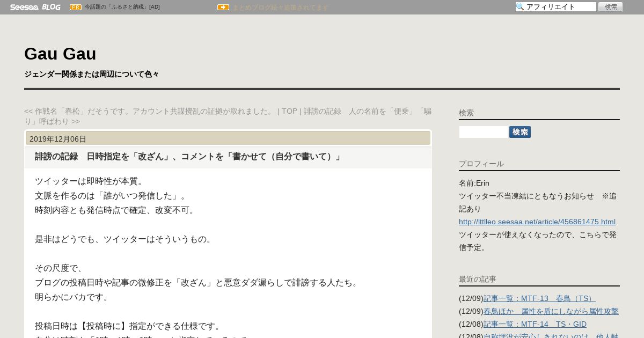Click the line ツイッターは即時性が本質。
Screen dimensions: 644x338
point(91,181)
